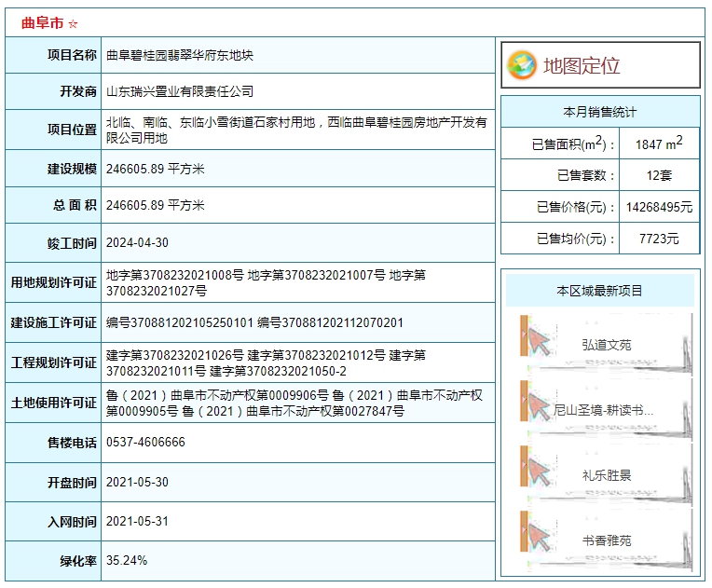Screen dimensions: 712x588
Task: Click opening date 2021-05-30
Action: pos(137,482)
